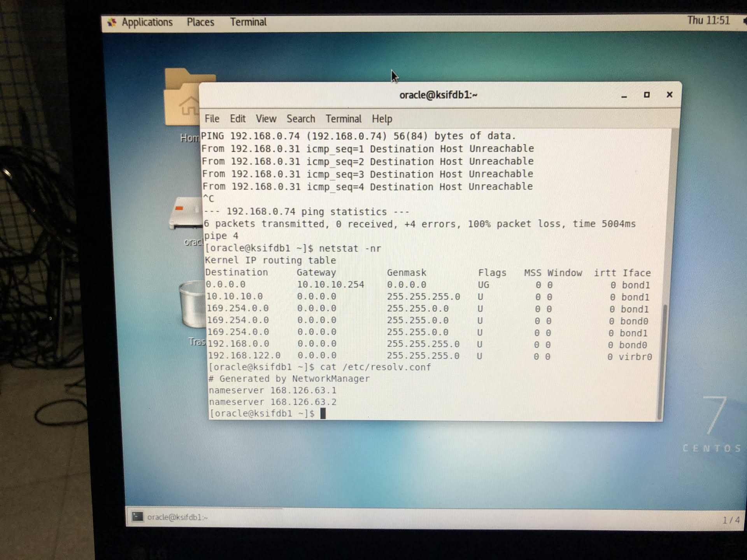The image size is (747, 560).
Task: Open the terminal Search menu
Action: tap(301, 119)
